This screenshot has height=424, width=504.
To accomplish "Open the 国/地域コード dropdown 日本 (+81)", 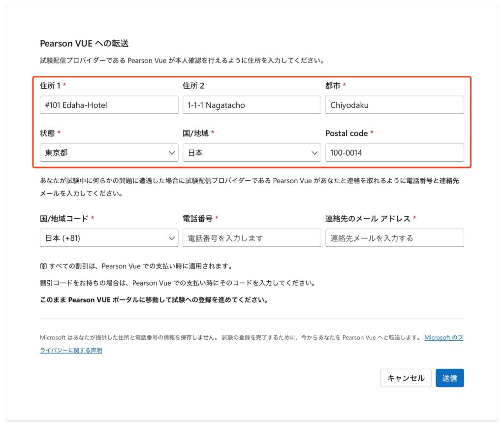I will 109,238.
